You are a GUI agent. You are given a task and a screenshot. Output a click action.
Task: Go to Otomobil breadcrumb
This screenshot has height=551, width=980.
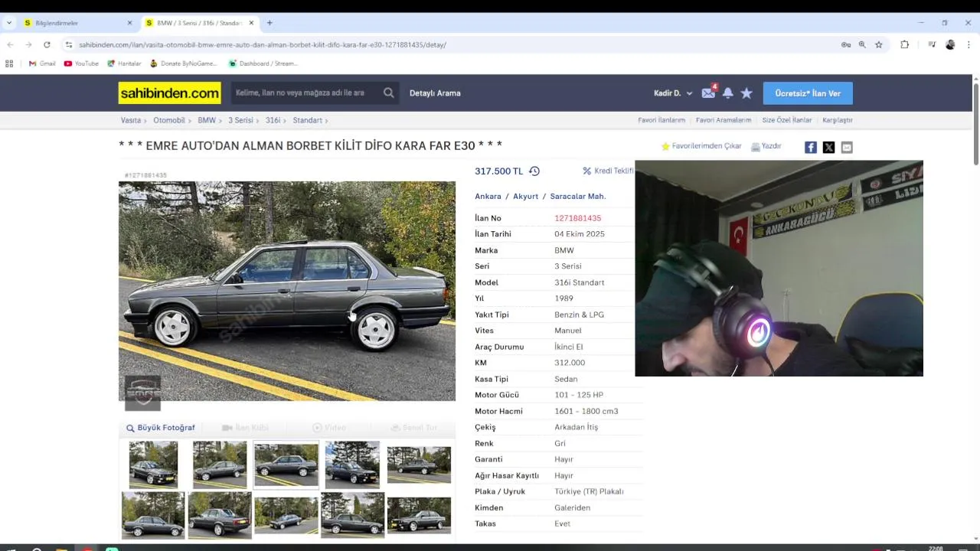point(169,120)
